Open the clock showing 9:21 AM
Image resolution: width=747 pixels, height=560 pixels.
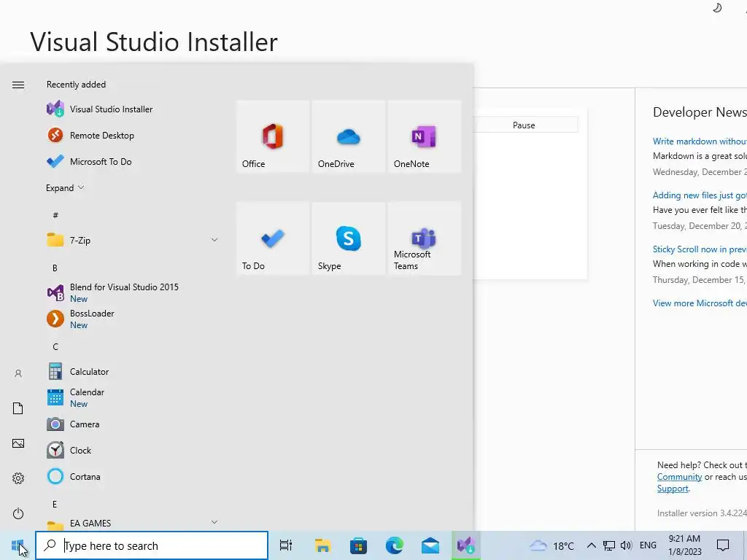(684, 545)
